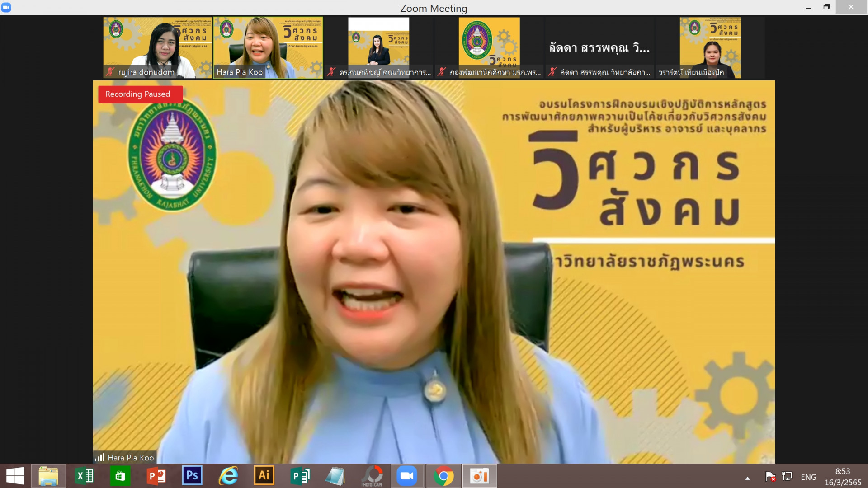Image resolution: width=868 pixels, height=488 pixels.
Task: Select the fifth participant tile with large name text
Action: tap(599, 47)
